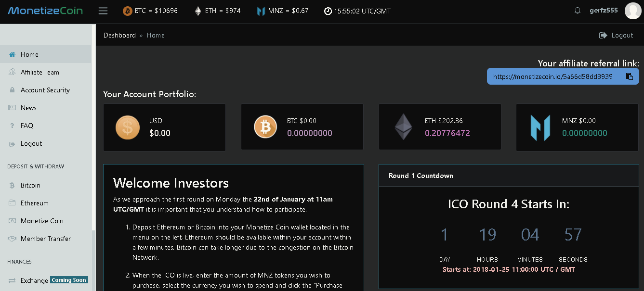Click the BTC portfolio coin icon
This screenshot has height=291, width=644.
tap(265, 127)
